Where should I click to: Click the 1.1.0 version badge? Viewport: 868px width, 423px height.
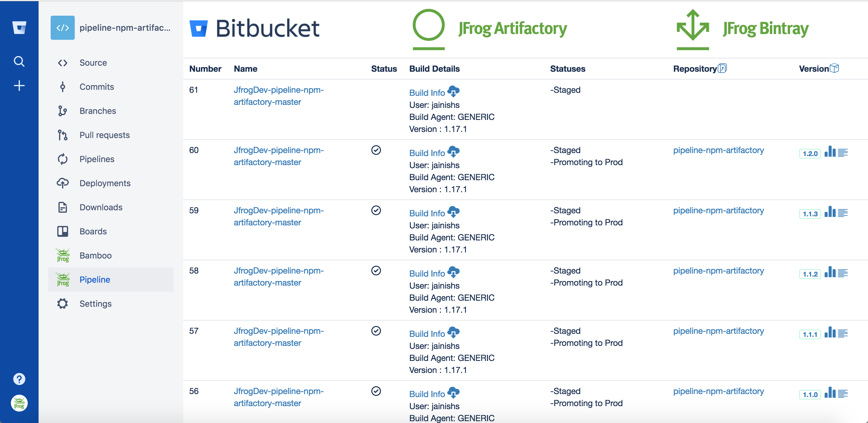pos(810,394)
